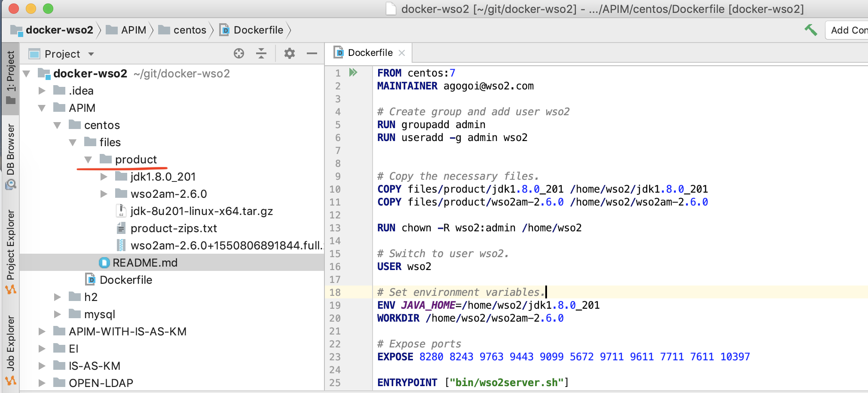868x393 pixels.
Task: Collapse the APIM folder
Action: tap(42, 108)
